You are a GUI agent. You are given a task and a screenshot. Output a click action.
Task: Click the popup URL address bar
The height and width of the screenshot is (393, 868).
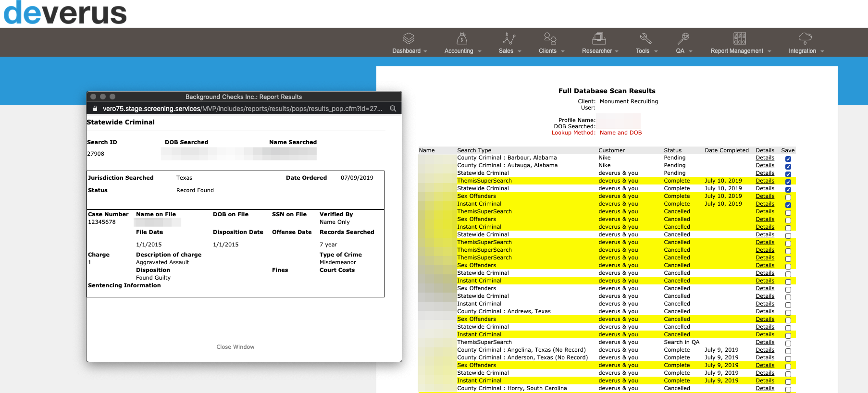tap(242, 109)
